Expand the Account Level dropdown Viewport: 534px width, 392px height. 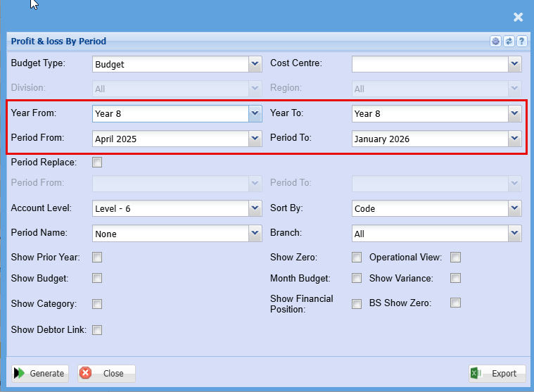(255, 209)
